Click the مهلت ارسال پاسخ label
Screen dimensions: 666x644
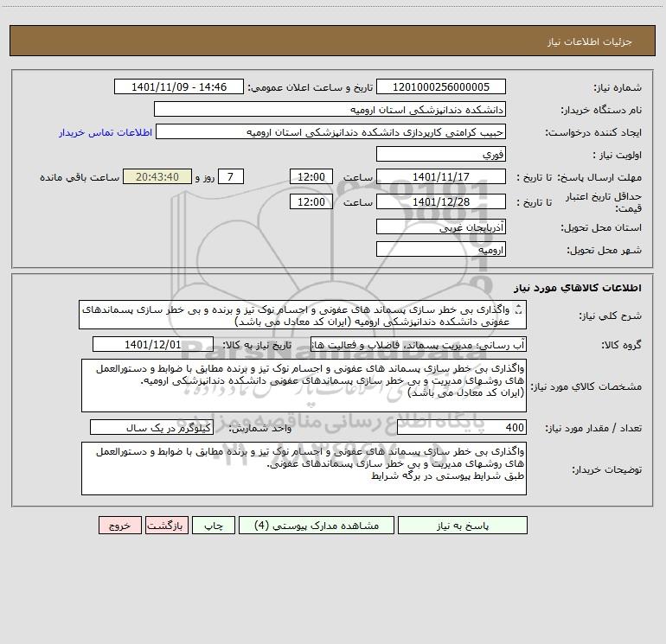click(x=599, y=177)
